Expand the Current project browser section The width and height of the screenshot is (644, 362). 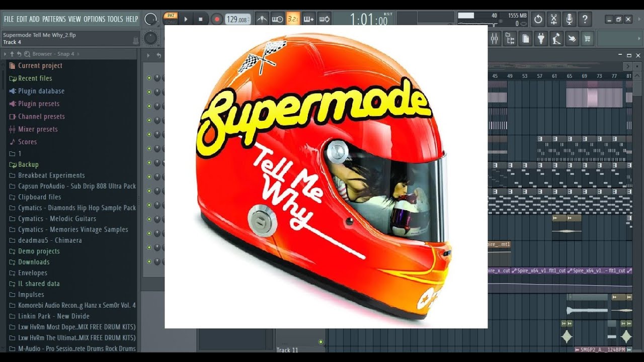pyautogui.click(x=40, y=65)
